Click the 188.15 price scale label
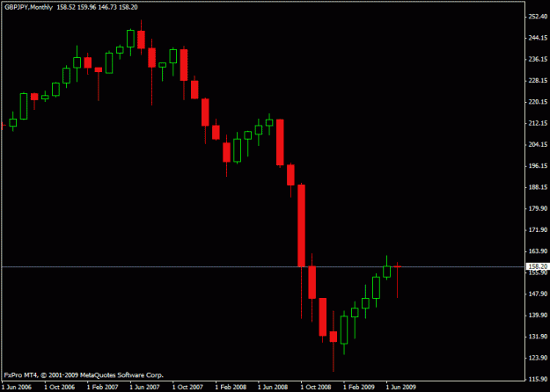 pos(538,187)
